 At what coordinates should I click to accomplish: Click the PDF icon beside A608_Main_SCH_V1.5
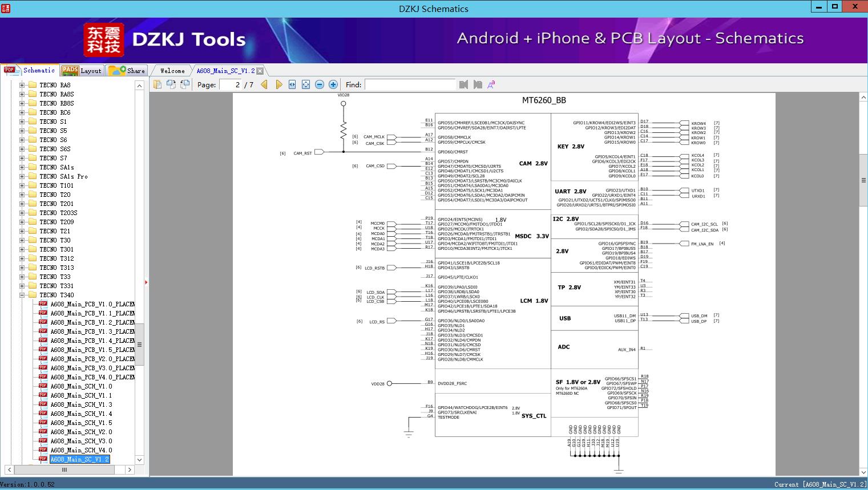click(43, 423)
